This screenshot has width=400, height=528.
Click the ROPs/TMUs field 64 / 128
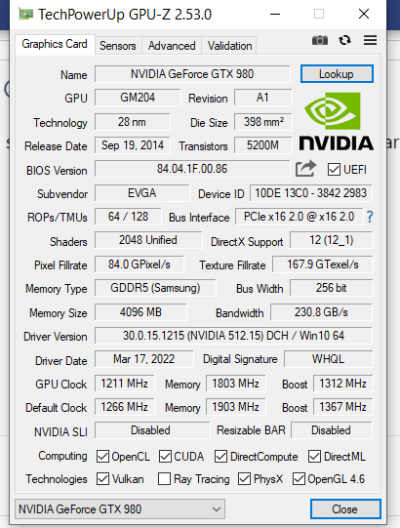[x=128, y=217]
